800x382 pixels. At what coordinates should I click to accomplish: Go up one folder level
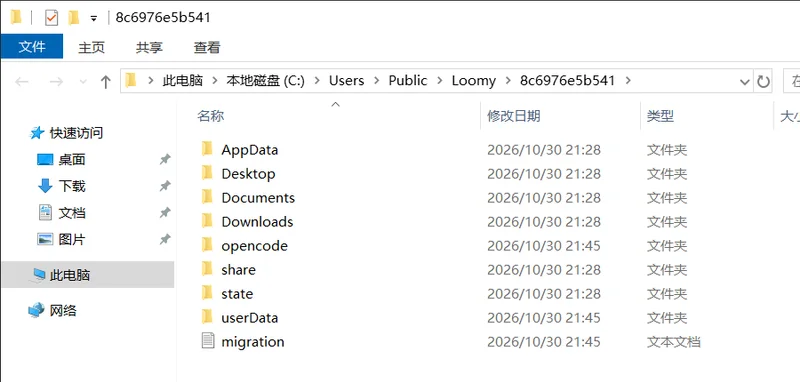click(x=106, y=82)
